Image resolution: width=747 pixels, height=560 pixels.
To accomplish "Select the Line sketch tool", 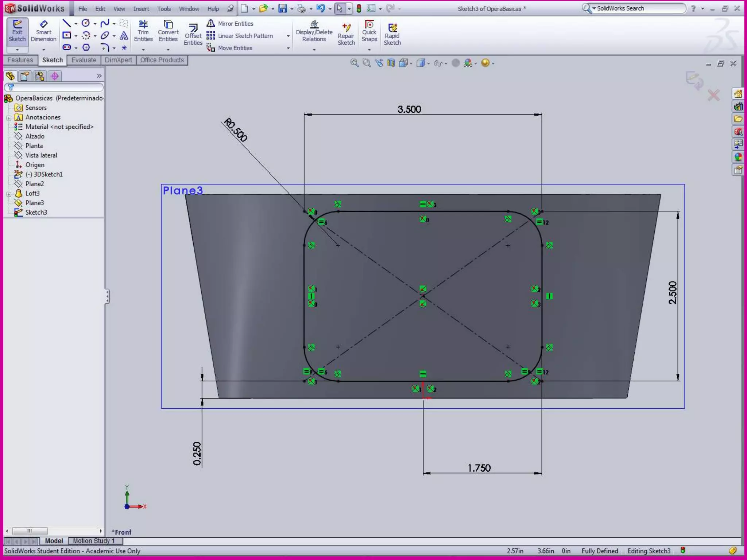I will [x=66, y=24].
